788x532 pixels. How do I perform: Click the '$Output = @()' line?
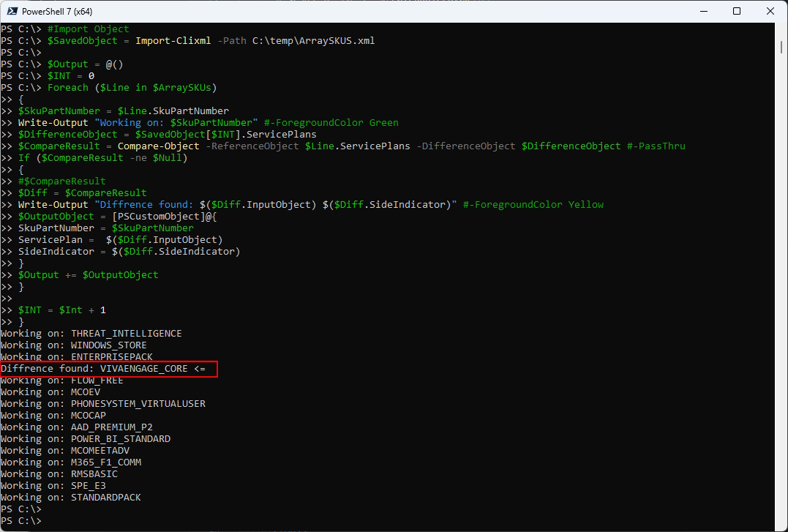tap(86, 64)
